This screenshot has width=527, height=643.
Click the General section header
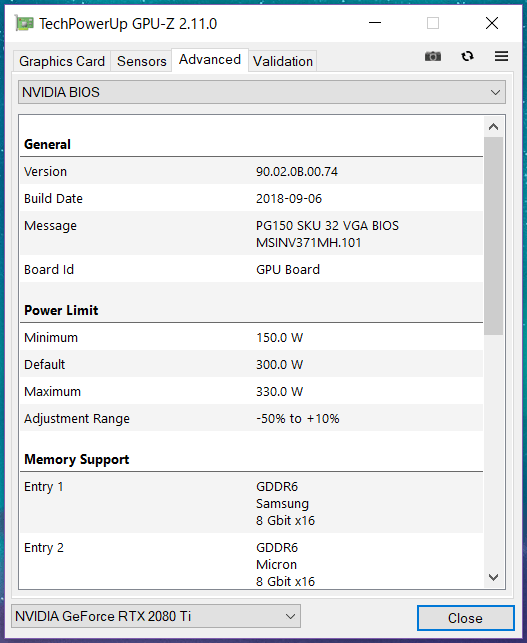pyautogui.click(x=47, y=144)
